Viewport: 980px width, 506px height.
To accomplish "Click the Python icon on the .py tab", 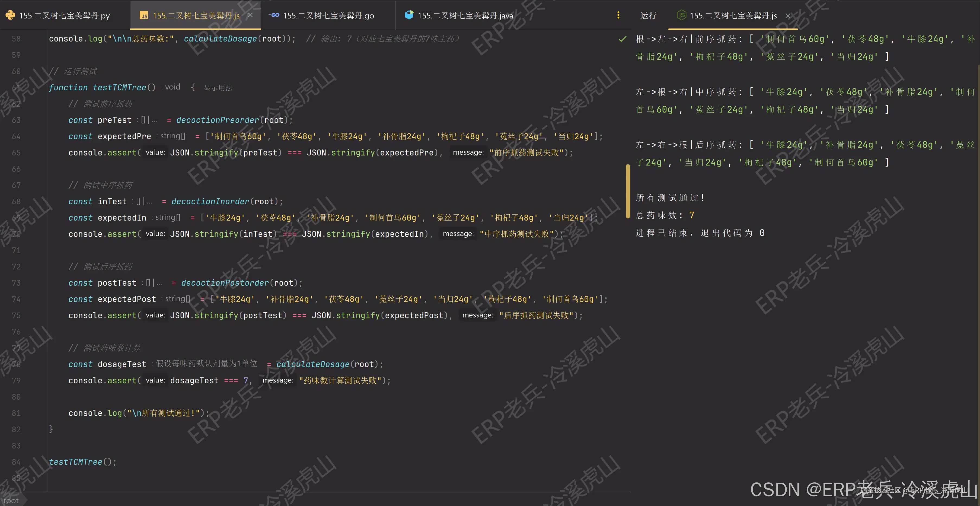I will coord(10,15).
